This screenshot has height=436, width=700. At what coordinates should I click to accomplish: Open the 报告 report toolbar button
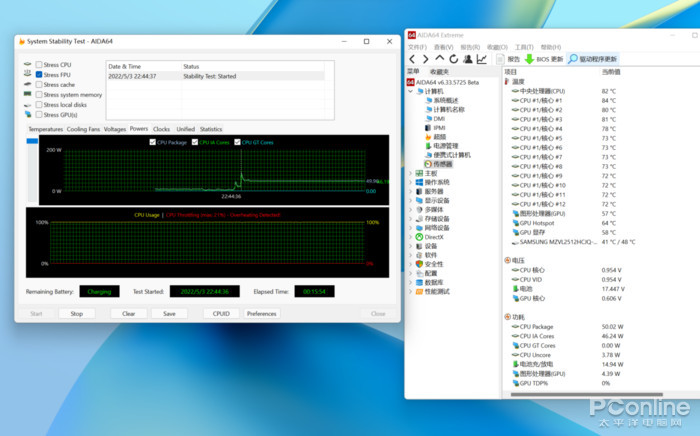click(508, 59)
